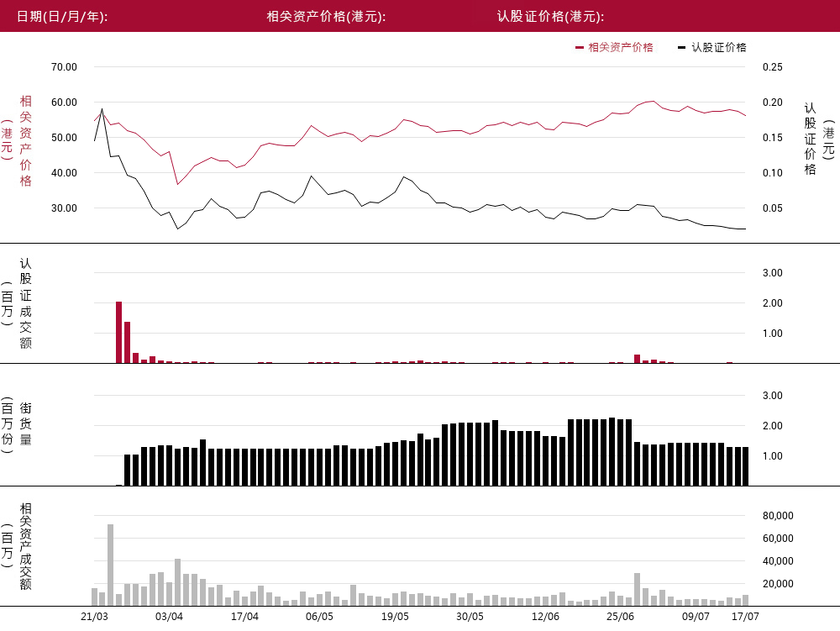
Task: Click the 认股证成交额 axis title
Action: (x=26, y=303)
